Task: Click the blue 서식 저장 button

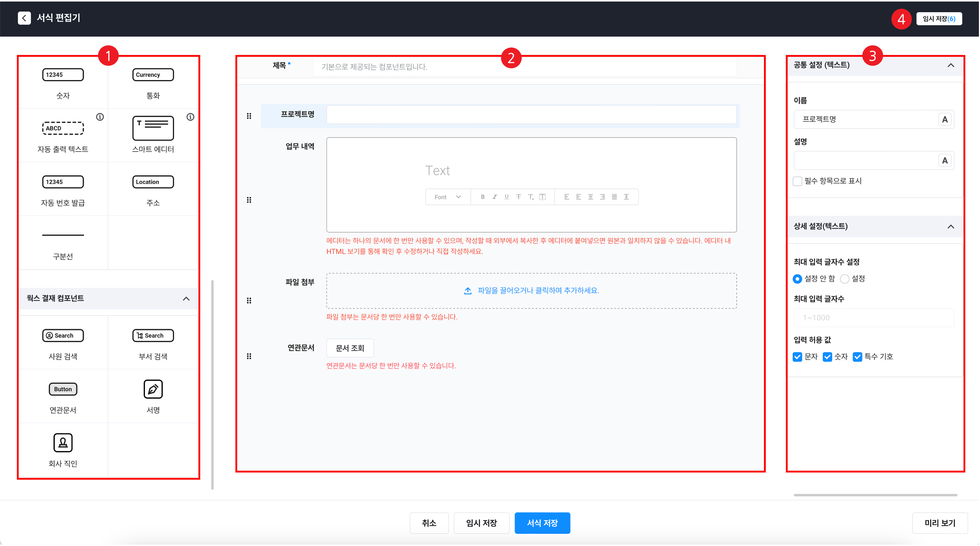Action: click(x=542, y=523)
